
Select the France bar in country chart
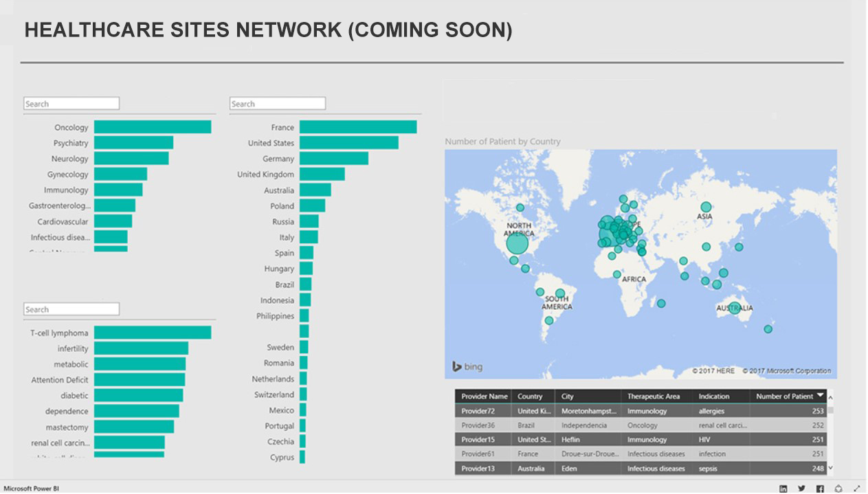[357, 127]
